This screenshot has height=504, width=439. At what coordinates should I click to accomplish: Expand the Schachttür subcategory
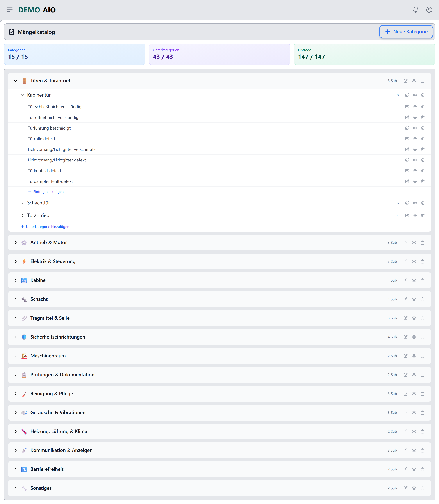[x=23, y=203]
